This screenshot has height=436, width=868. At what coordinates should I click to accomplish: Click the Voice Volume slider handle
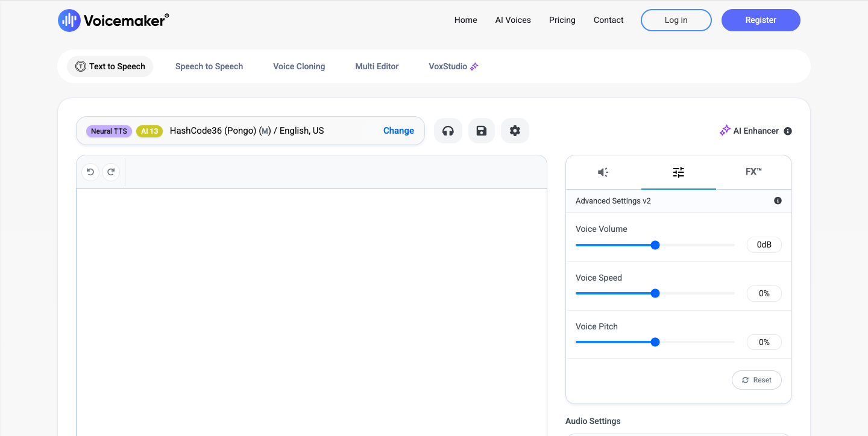655,245
